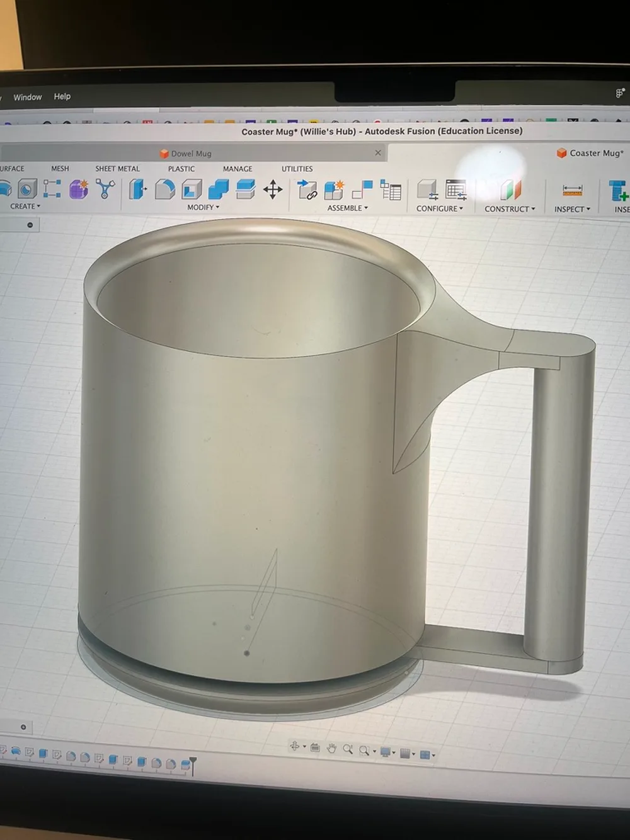The width and height of the screenshot is (630, 840).
Task: Click the Grid and Snaps icon
Action: coord(405,753)
